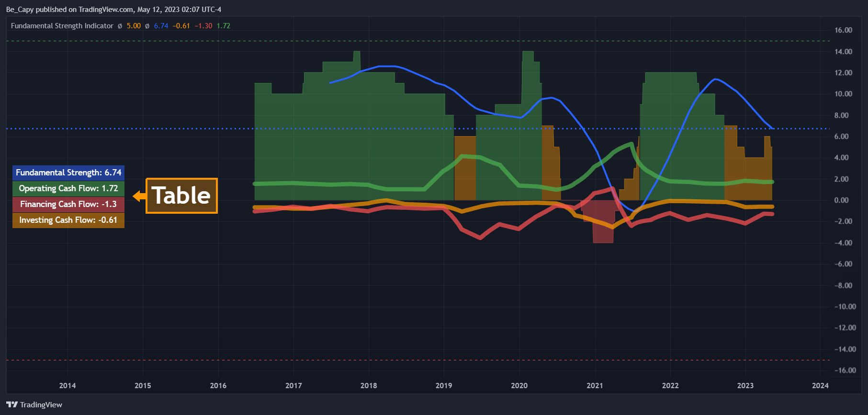Click the 4.00 price scale label
This screenshot has width=868, height=415.
[842, 158]
